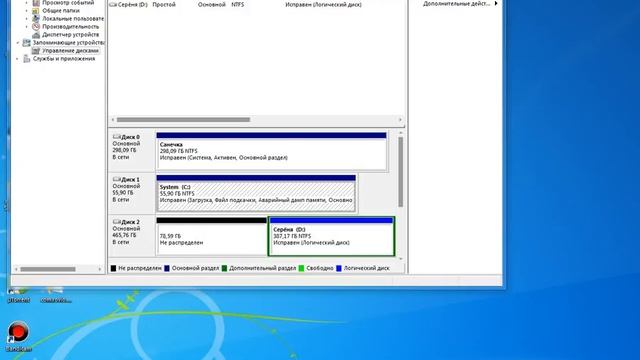
Task: Click the volume list scroll-right arrow
Action: pos(400,120)
